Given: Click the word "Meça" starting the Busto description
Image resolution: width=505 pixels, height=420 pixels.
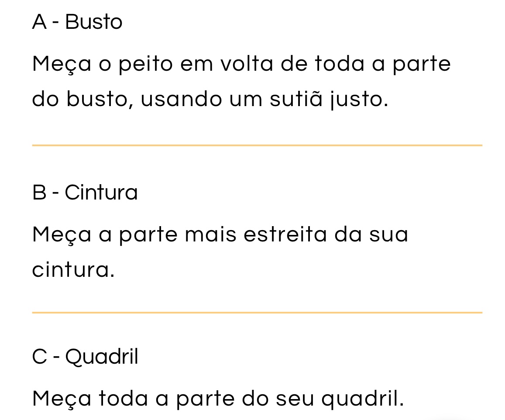Looking at the screenshot, I should [x=61, y=65].
